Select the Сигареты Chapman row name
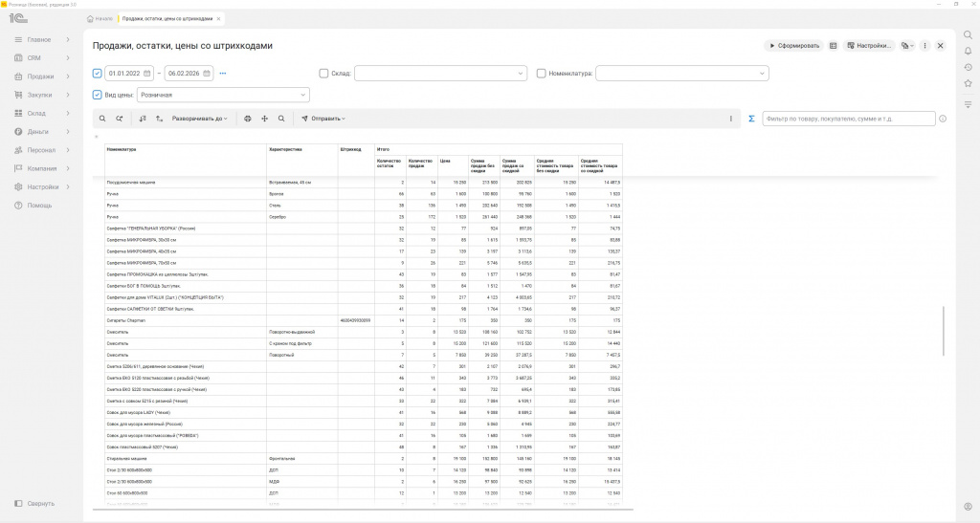This screenshot has width=980, height=523. coord(125,321)
